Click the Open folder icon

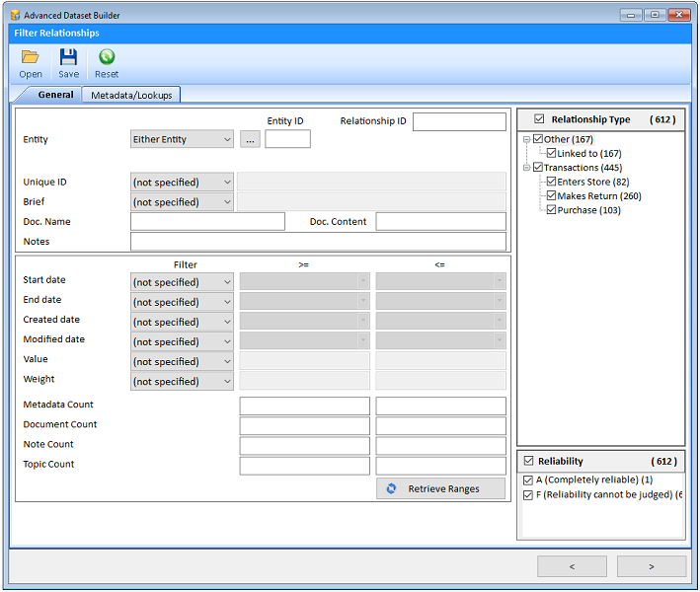pyautogui.click(x=31, y=58)
